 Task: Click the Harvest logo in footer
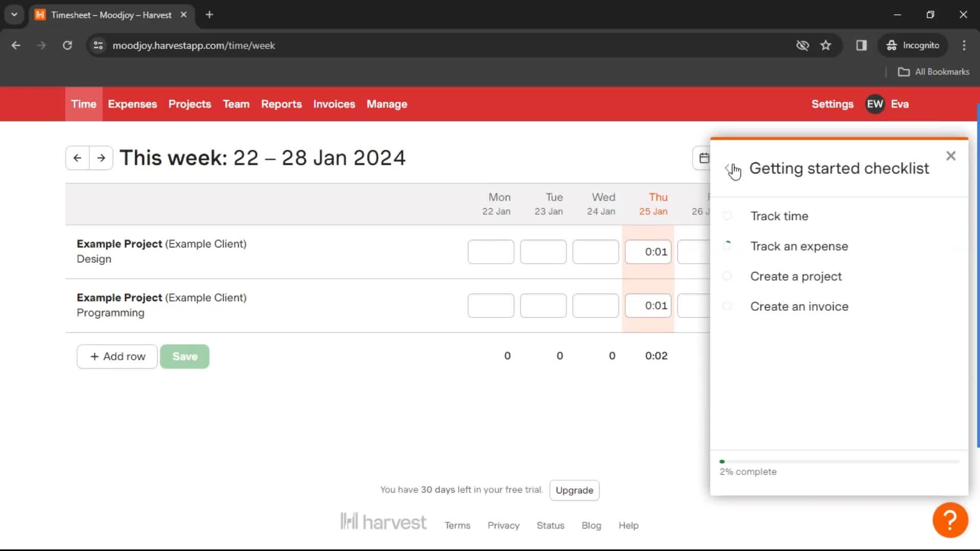pos(383,522)
